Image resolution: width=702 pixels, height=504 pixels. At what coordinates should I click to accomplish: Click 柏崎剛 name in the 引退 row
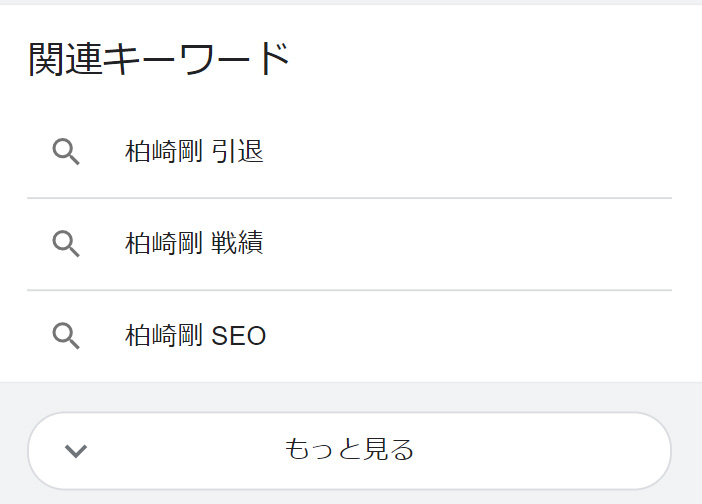pyautogui.click(x=164, y=152)
